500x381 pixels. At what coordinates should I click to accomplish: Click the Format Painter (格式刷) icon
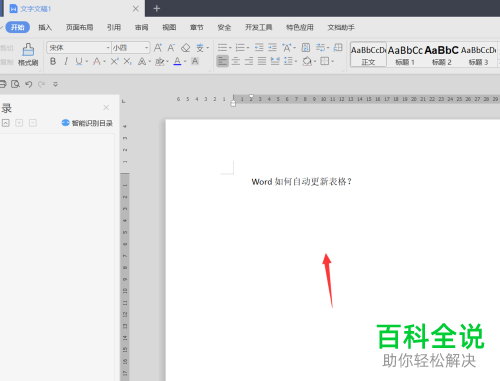point(28,54)
